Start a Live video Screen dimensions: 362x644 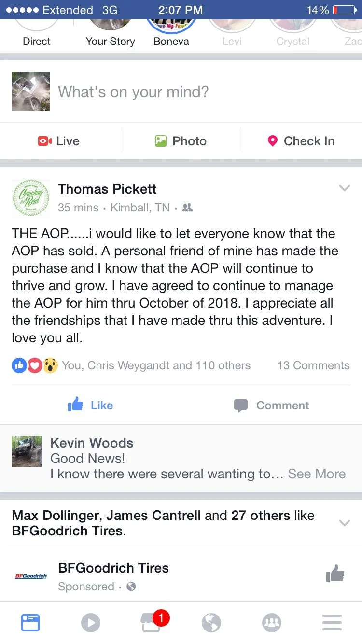tap(59, 141)
